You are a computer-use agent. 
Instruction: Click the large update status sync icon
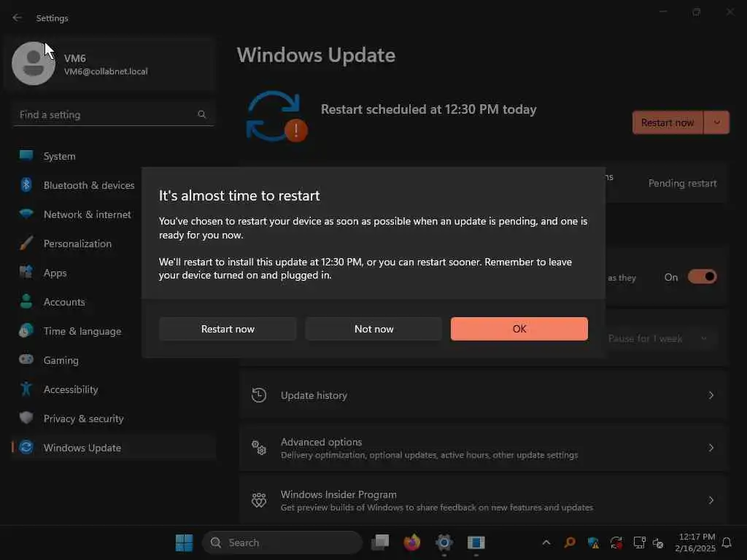tap(276, 117)
